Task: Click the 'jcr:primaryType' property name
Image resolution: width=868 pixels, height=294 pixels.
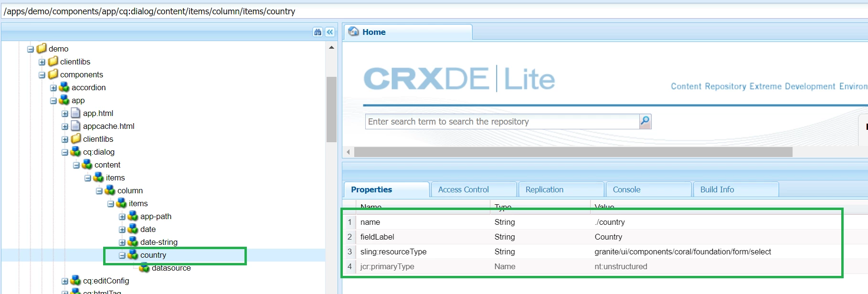Action: 387,266
